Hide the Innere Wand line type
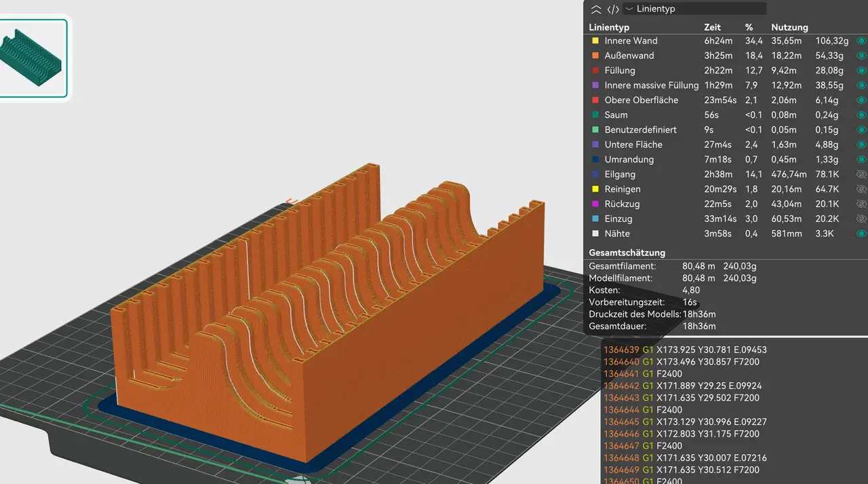Viewport: 868px width, 484px height. tap(861, 41)
